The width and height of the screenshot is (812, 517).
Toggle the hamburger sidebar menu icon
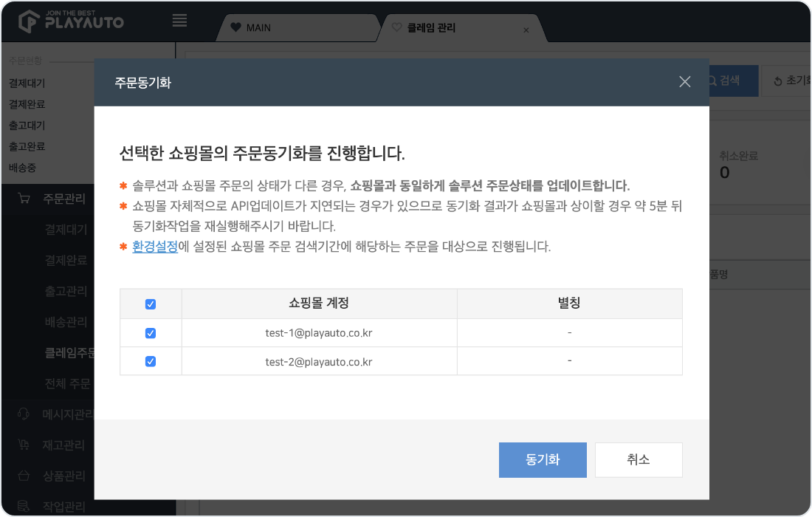coord(179,21)
